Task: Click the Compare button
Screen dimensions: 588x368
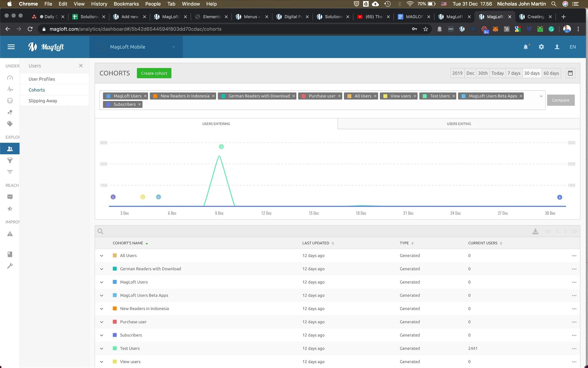Action: pos(560,100)
